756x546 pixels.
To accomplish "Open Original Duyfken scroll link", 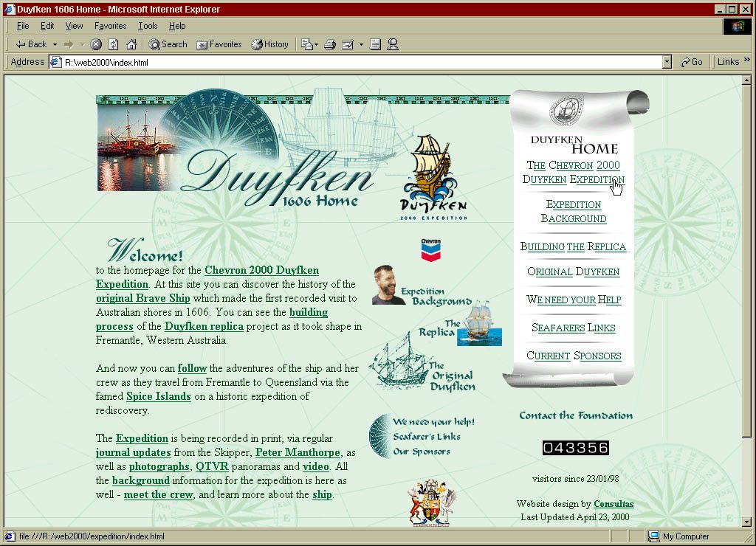I will pos(573,272).
